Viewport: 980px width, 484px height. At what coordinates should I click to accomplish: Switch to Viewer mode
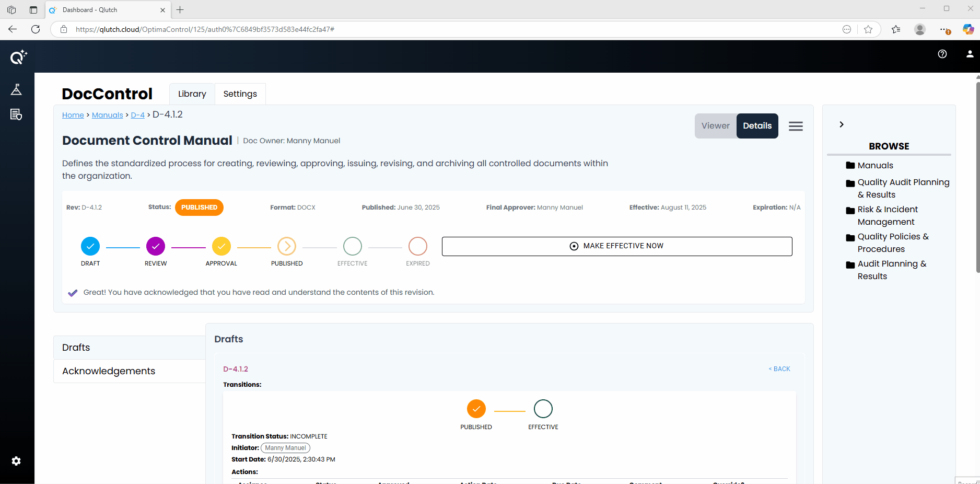715,126
